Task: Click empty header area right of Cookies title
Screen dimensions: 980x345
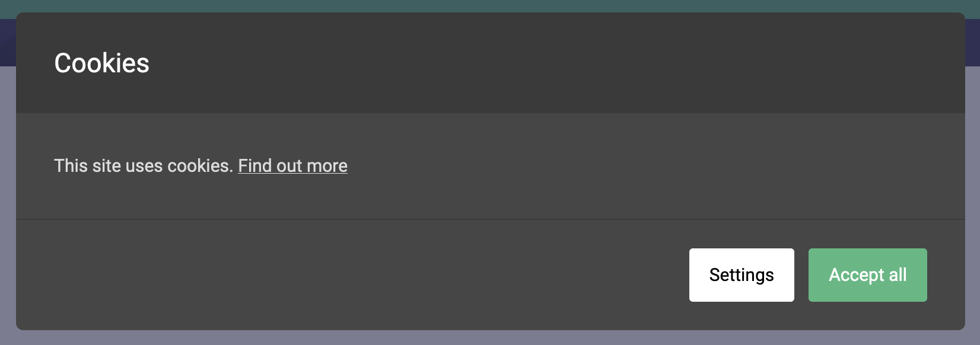Action: [534, 63]
